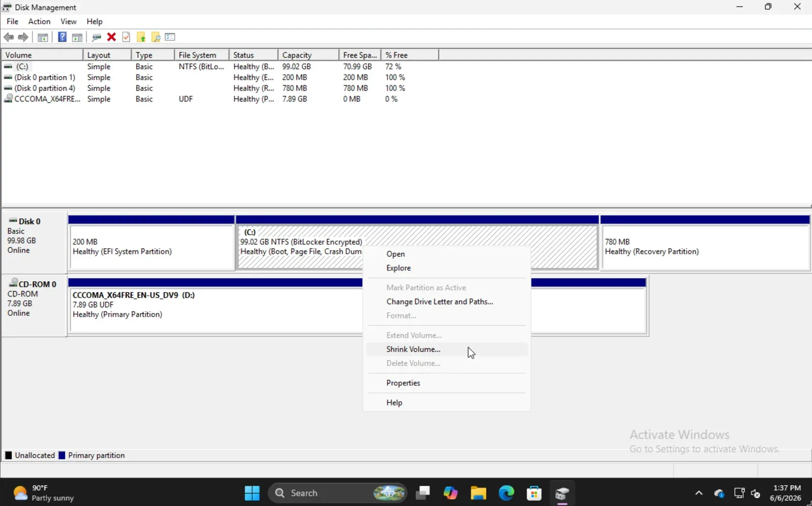Click the Back arrow toolbar icon
Image resolution: width=812 pixels, height=506 pixels.
click(9, 37)
